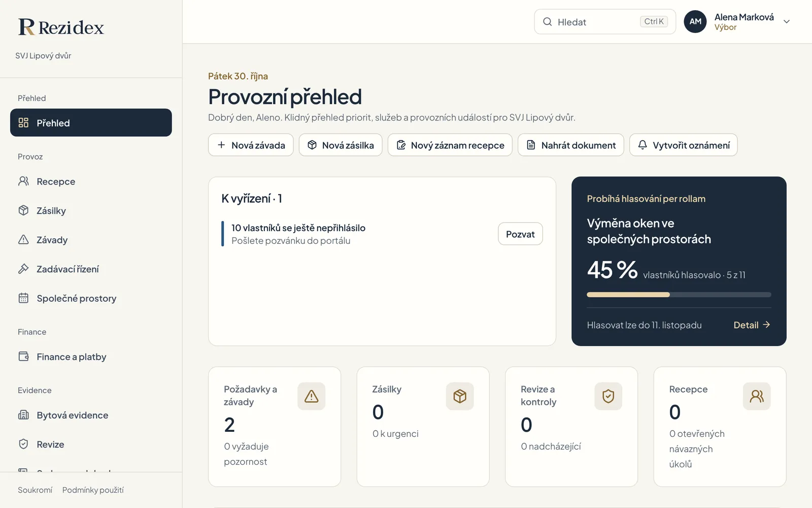
Task: Go to Bytová evidence
Action: (91, 415)
